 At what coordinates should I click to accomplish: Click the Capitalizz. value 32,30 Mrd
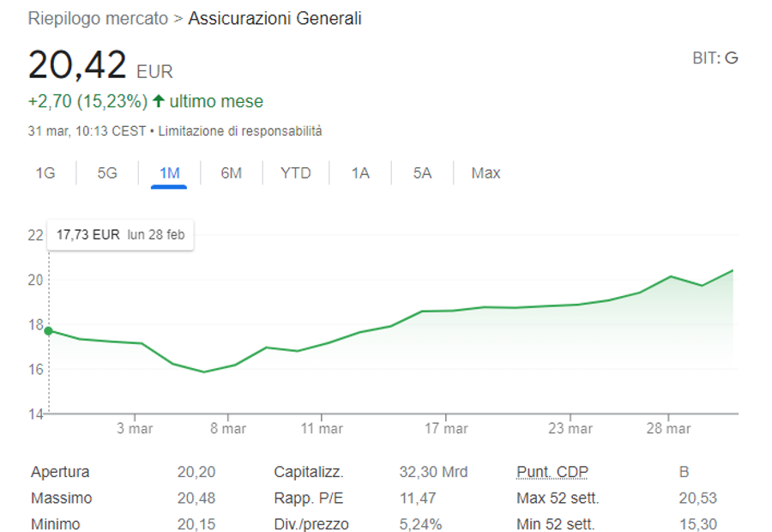click(x=433, y=472)
